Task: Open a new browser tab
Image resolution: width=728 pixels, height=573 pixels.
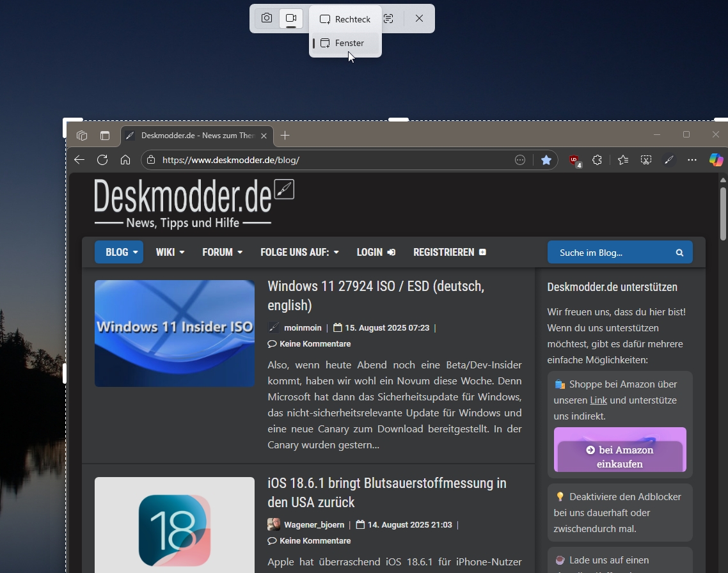Action: 285,135
